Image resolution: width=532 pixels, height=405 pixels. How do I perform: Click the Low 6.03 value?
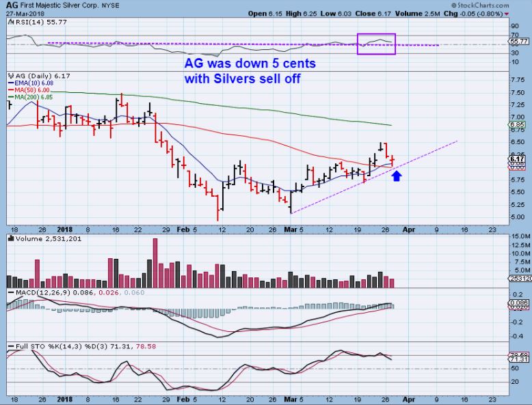(336, 14)
